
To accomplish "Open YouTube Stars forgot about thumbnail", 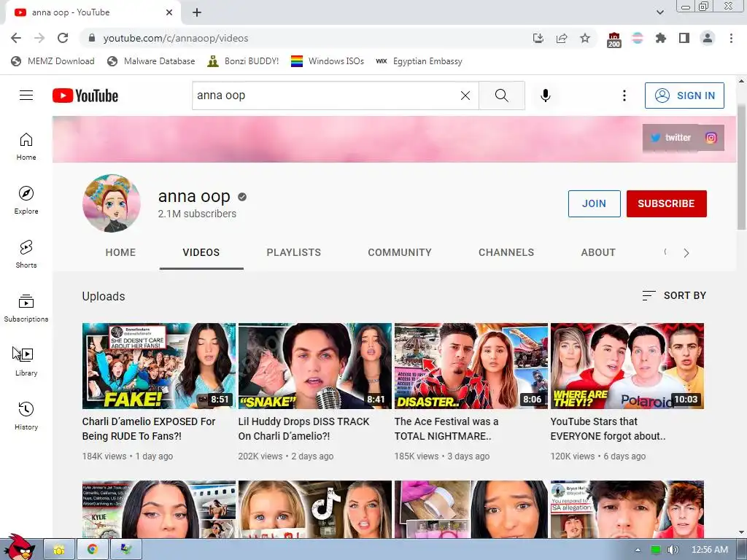I will [x=627, y=366].
